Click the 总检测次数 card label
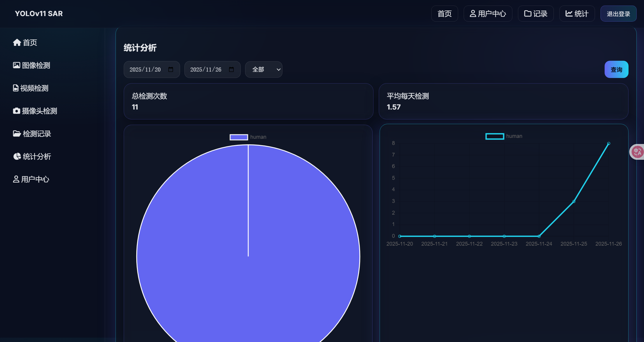Viewport: 644px width, 342px height. click(149, 96)
